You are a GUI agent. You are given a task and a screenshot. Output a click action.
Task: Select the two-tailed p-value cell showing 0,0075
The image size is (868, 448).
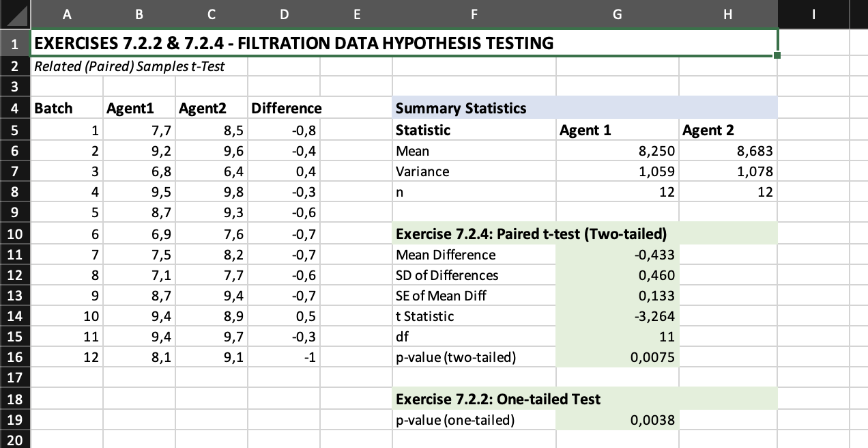[617, 357]
